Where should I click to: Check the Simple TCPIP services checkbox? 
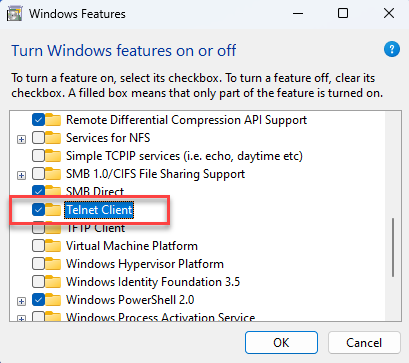38,156
